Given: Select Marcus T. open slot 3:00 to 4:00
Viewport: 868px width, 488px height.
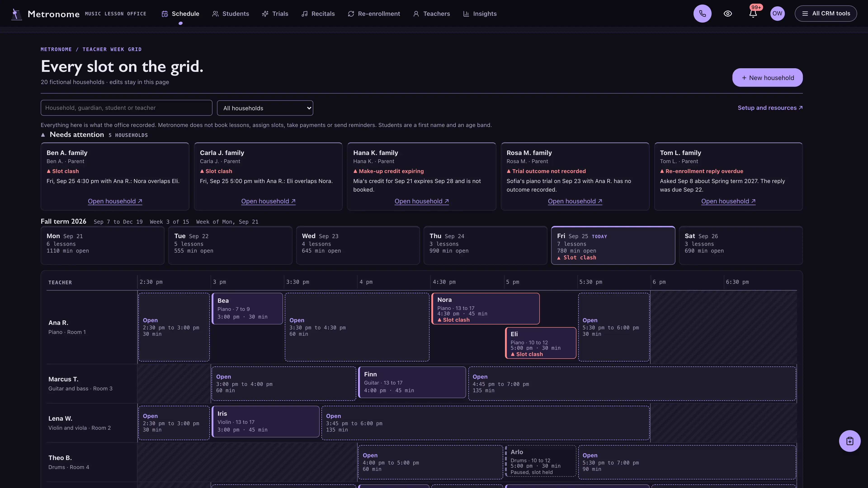Looking at the screenshot, I should [x=284, y=384].
